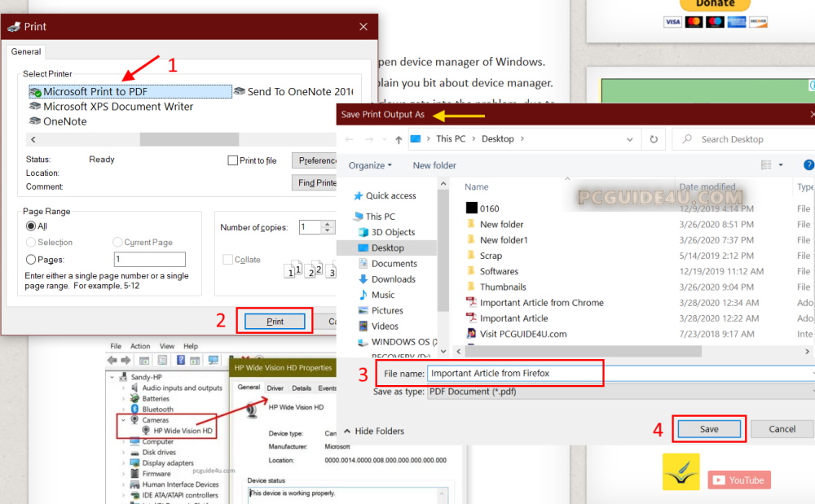The height and width of the screenshot is (504, 815).
Task: Click the File name input field
Action: (x=513, y=374)
